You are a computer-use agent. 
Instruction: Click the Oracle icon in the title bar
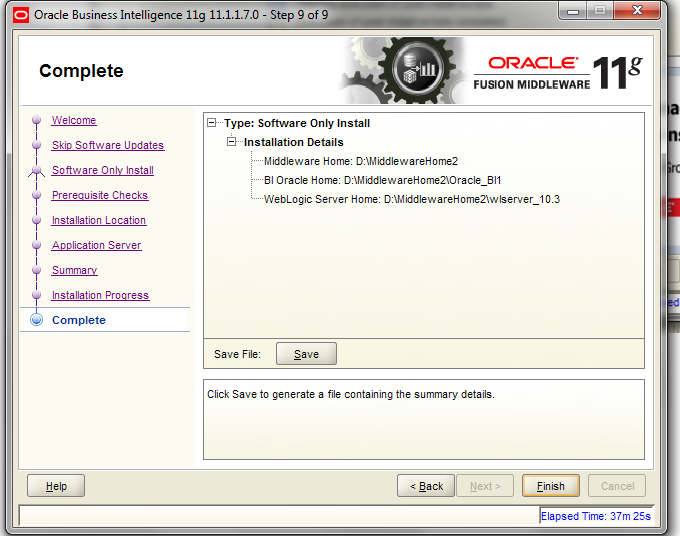click(21, 16)
